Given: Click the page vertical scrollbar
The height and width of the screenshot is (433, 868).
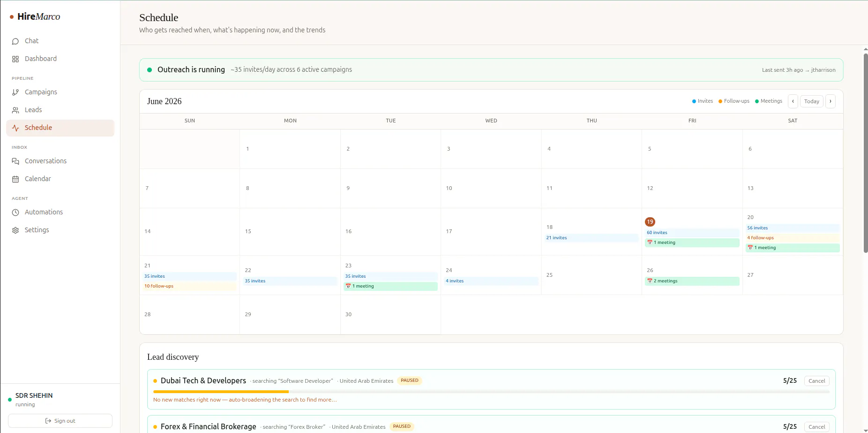Looking at the screenshot, I should [x=866, y=153].
